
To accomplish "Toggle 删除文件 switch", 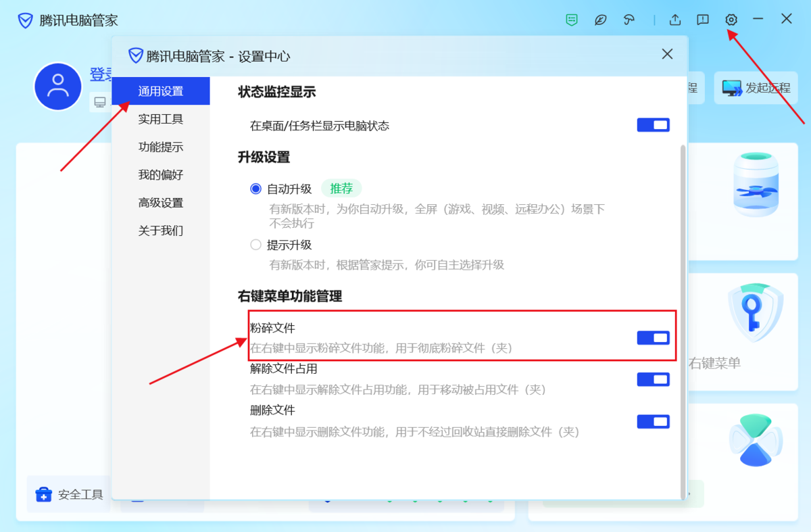I will tap(654, 421).
